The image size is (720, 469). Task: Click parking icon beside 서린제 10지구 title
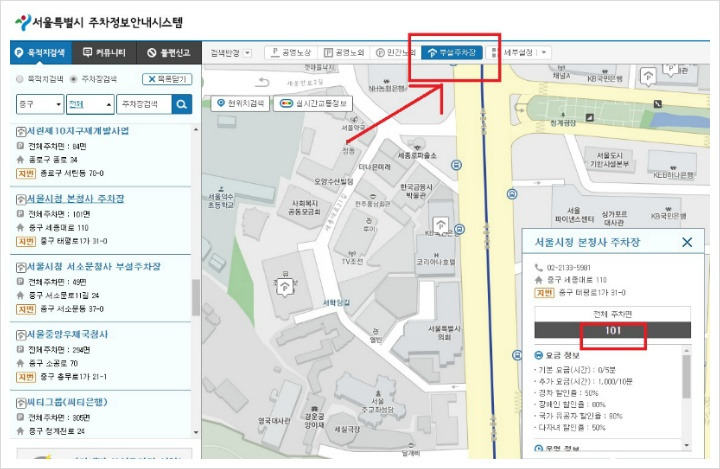(21, 132)
